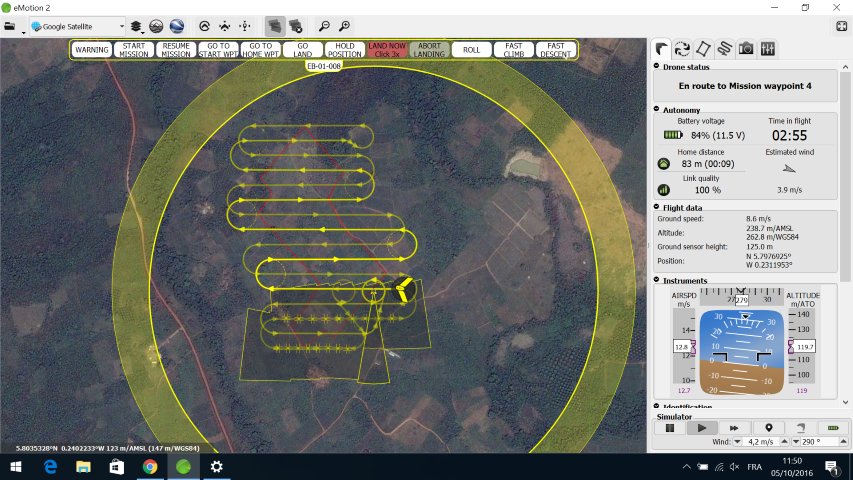
Task: Switch to the mission area polygon tab
Action: (703, 49)
